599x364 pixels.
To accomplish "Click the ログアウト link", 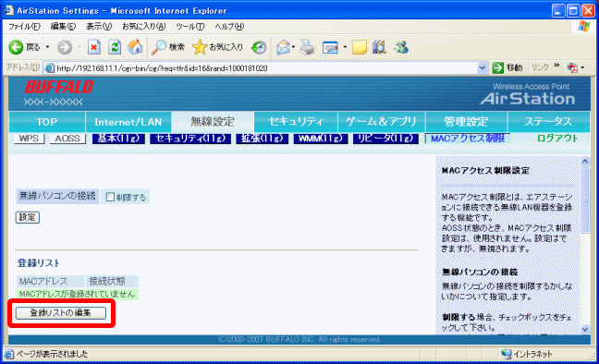I will point(557,139).
